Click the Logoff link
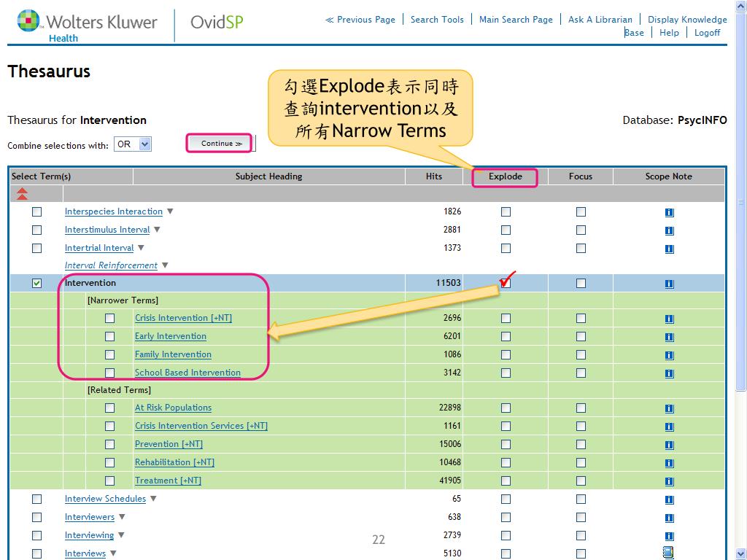Screen dimensions: 747x560 [x=707, y=33]
